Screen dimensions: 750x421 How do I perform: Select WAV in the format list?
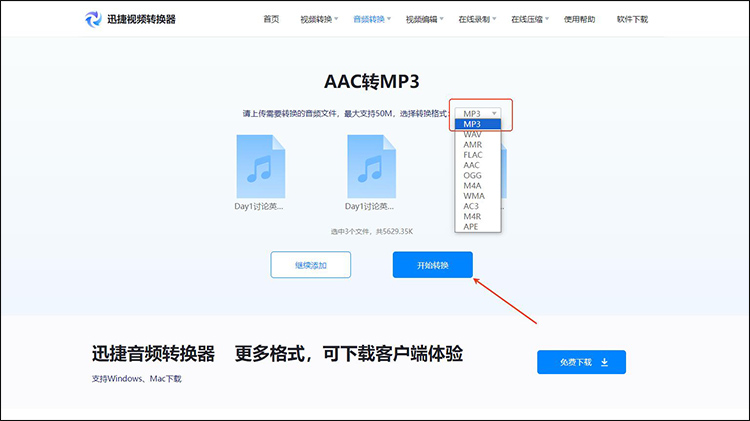pos(478,134)
